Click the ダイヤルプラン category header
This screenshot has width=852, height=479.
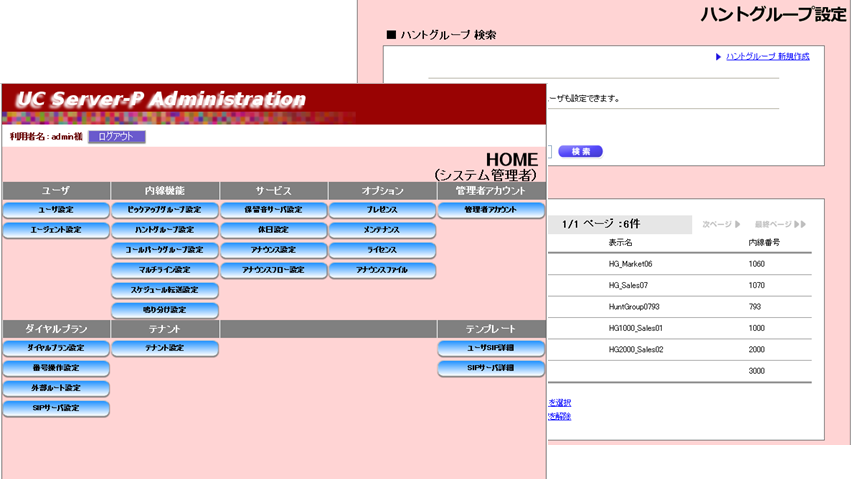[56, 329]
